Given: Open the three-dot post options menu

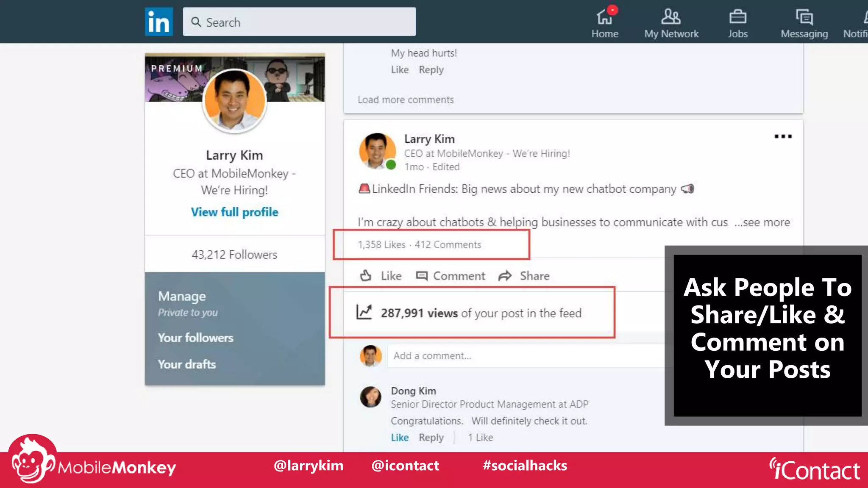Looking at the screenshot, I should click(783, 136).
